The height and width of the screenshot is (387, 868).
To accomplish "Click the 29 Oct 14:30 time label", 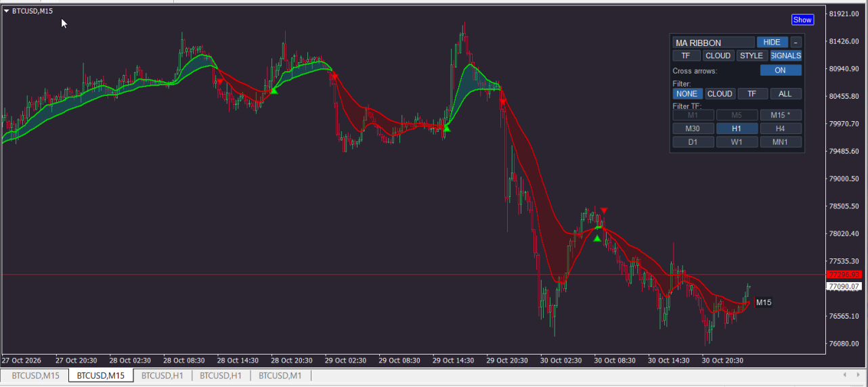I will pyautogui.click(x=455, y=361).
